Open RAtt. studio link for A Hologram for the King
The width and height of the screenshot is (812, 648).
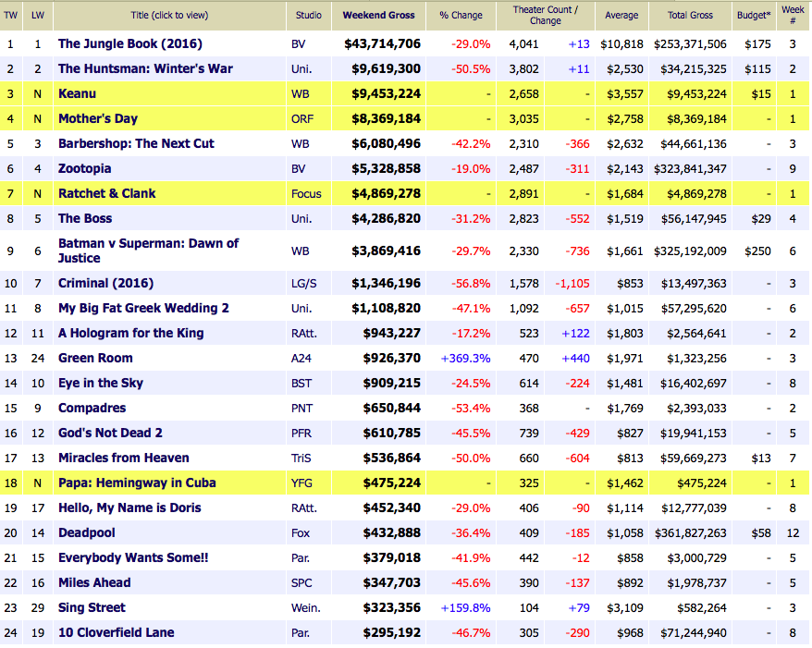(304, 334)
